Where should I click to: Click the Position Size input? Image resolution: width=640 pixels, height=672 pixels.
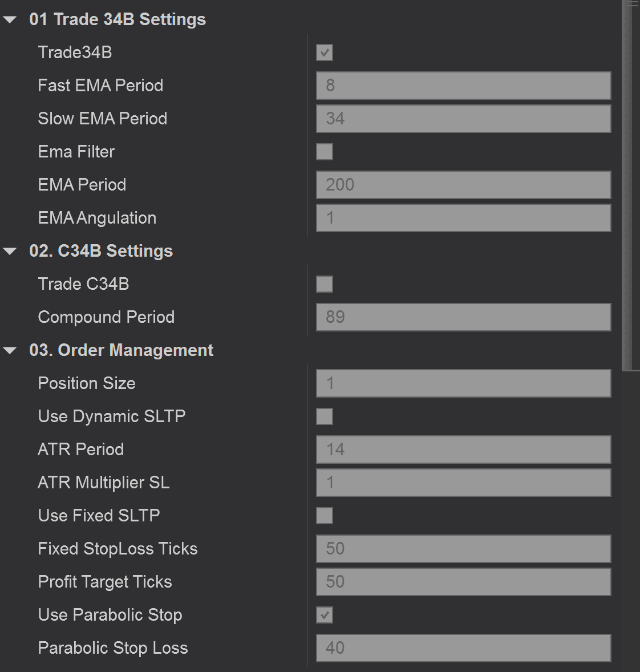point(463,384)
